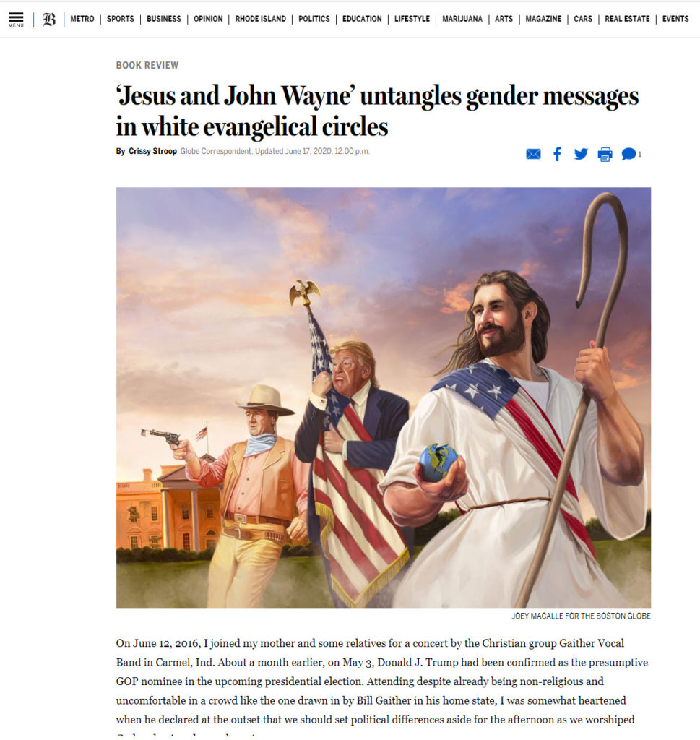Screen dimensions: 700x740
Task: Visit the Marijuana section
Action: tap(462, 19)
